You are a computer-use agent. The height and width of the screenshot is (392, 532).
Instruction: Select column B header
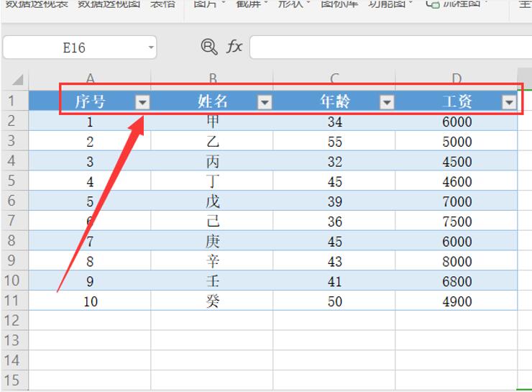point(212,79)
